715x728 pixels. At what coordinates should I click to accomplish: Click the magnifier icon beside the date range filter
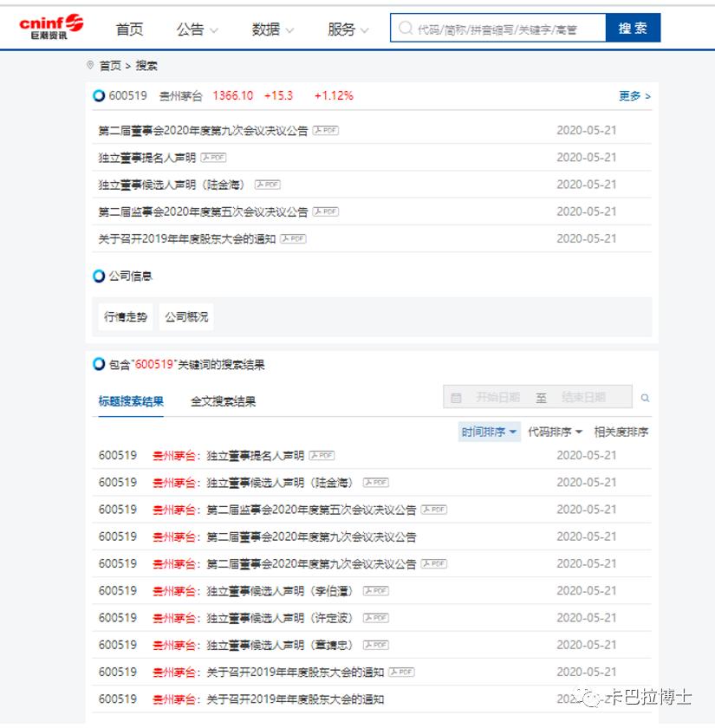[x=645, y=397]
